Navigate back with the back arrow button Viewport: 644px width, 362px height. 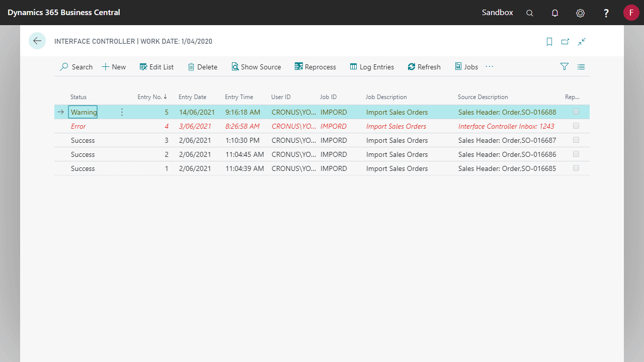pyautogui.click(x=37, y=41)
